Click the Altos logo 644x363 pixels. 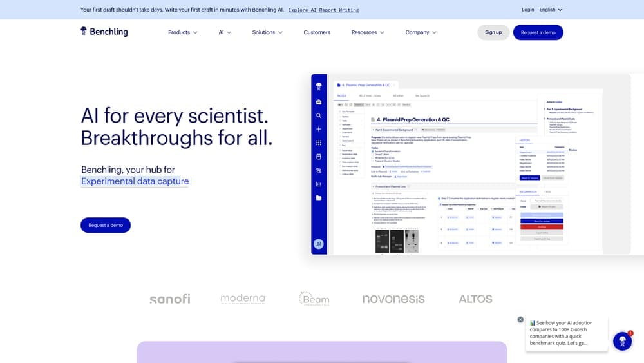(x=476, y=299)
